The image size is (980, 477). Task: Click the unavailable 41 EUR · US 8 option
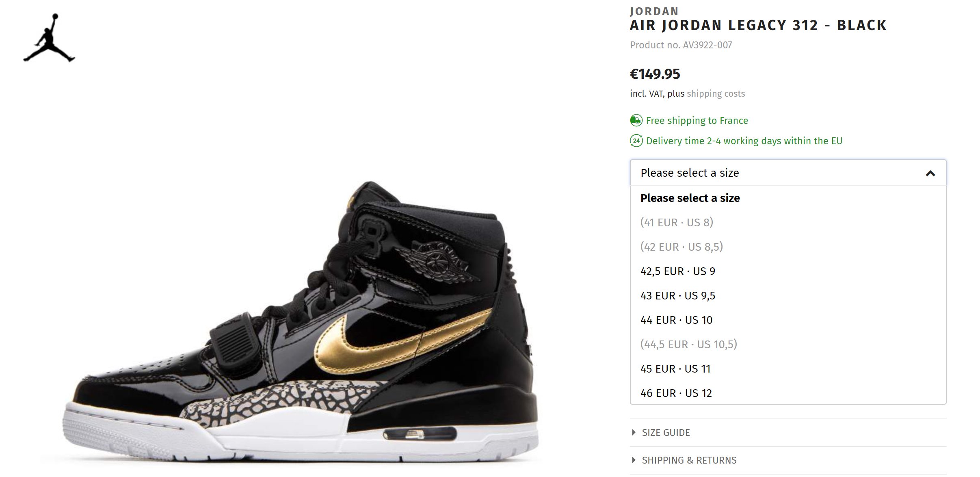point(788,223)
